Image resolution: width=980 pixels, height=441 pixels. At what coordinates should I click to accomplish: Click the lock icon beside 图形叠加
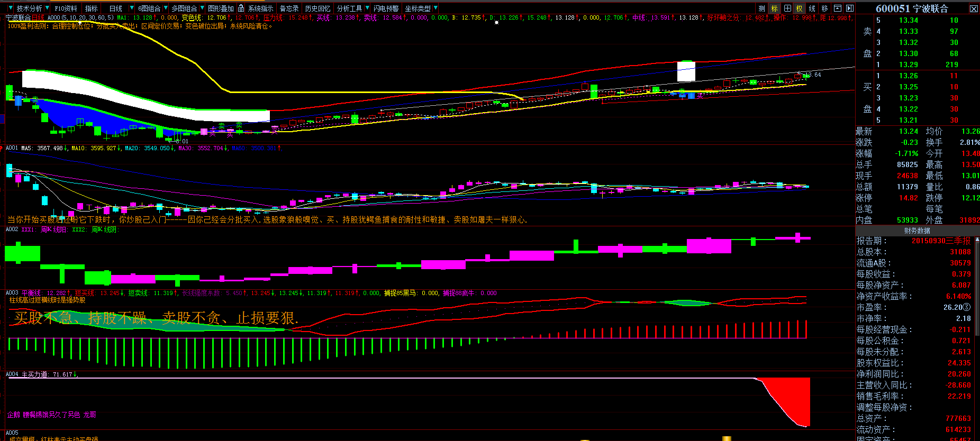tap(241, 8)
